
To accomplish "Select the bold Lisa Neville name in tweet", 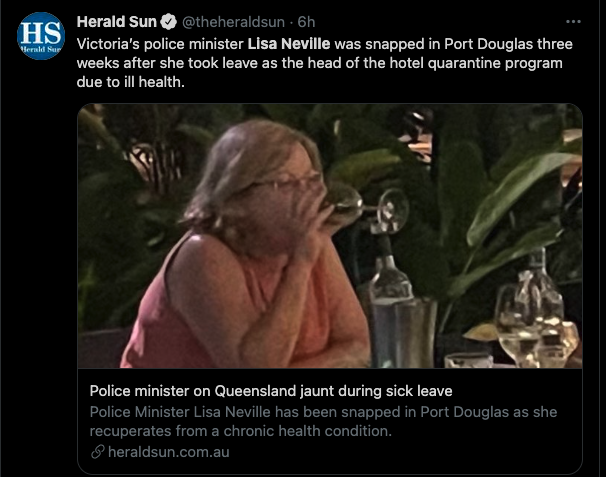I will (x=289, y=44).
